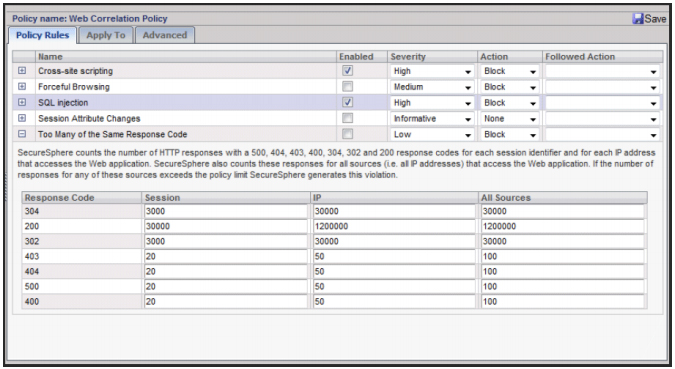Enable the Session Attribute Changes checkbox

click(x=347, y=118)
